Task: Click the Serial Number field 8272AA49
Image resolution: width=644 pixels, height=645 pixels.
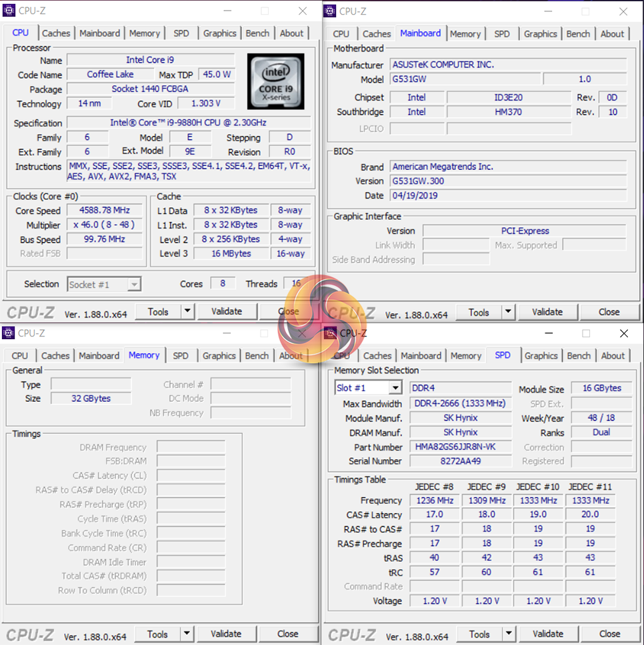Action: (x=461, y=461)
